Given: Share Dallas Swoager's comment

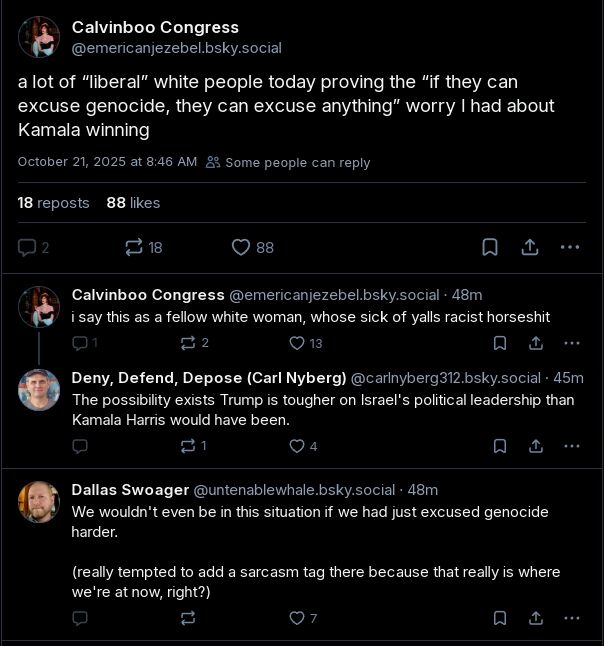Looking at the screenshot, I should coord(536,618).
